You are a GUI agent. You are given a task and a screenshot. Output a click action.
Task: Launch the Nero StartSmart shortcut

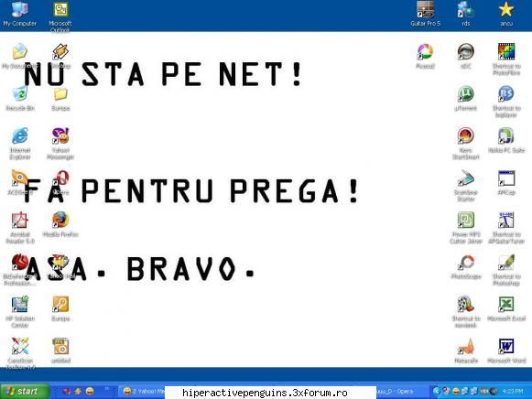pos(466,143)
